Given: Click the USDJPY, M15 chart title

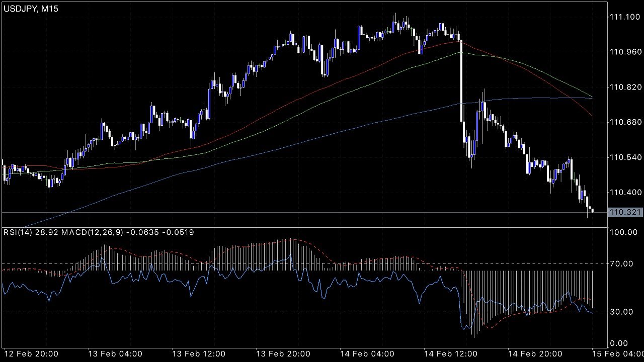Looking at the screenshot, I should click(33, 8).
